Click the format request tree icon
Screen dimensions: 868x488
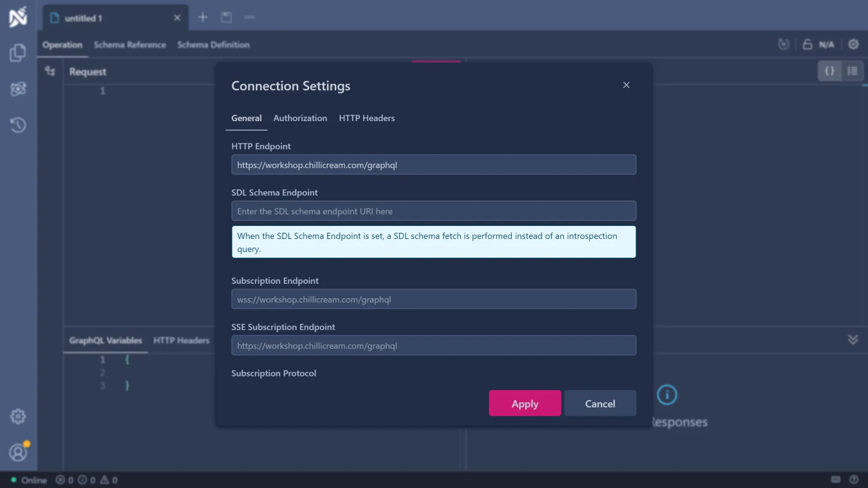click(x=50, y=71)
